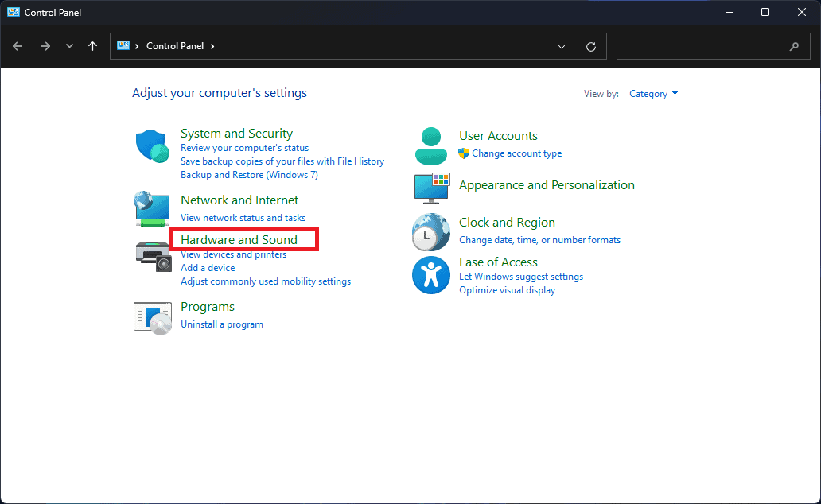Click the Control Panel search box

coord(704,46)
